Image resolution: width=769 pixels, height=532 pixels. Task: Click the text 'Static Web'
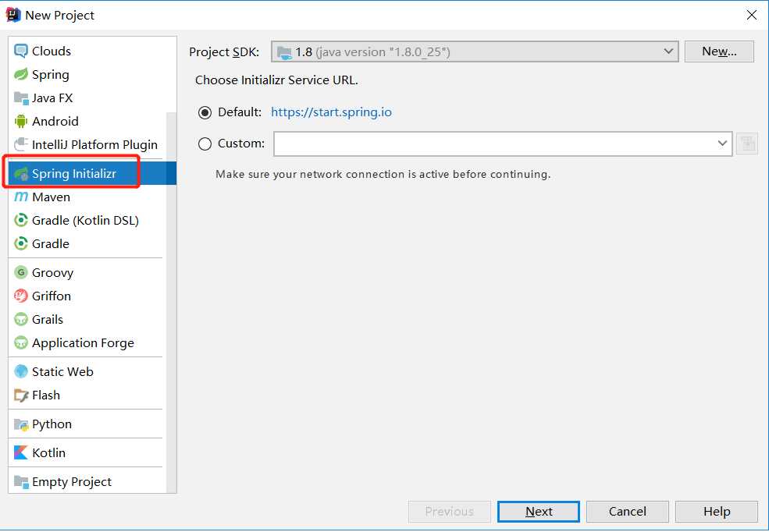coord(62,372)
